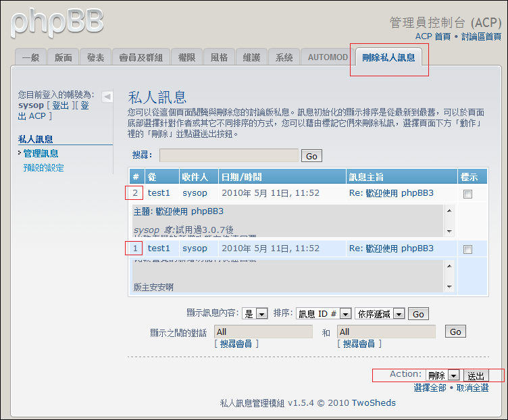Click into the 搜尋 search input field
Viewport: 508px width, 420px height.
coord(228,155)
